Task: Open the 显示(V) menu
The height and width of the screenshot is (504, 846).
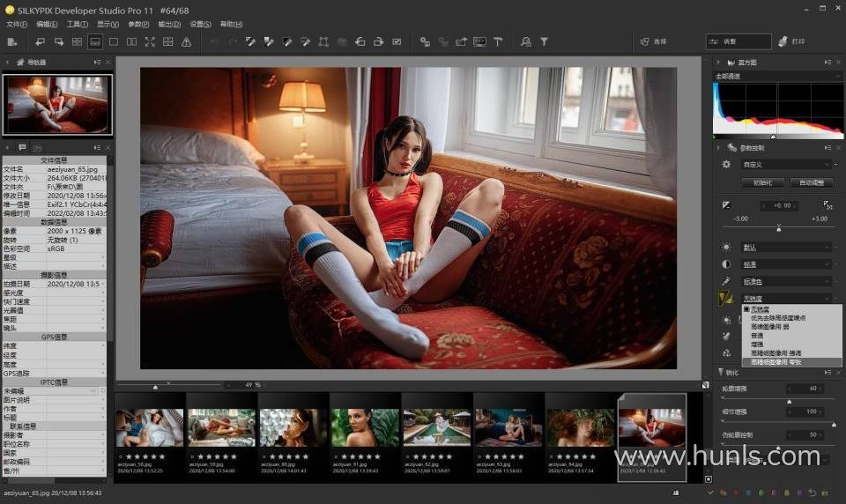Action: coord(108,24)
